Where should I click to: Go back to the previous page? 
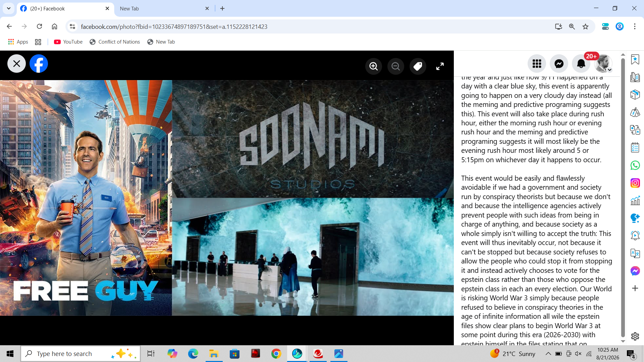tap(9, 26)
